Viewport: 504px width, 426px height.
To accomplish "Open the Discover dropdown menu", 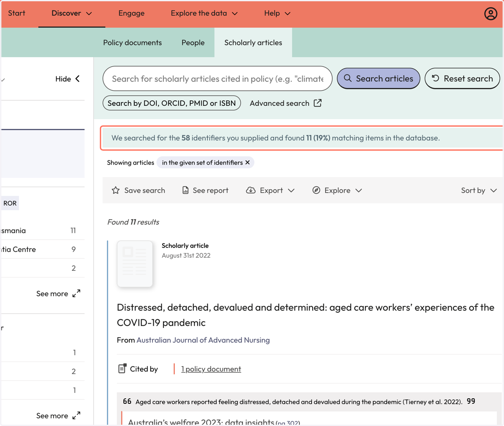I will pyautogui.click(x=72, y=13).
